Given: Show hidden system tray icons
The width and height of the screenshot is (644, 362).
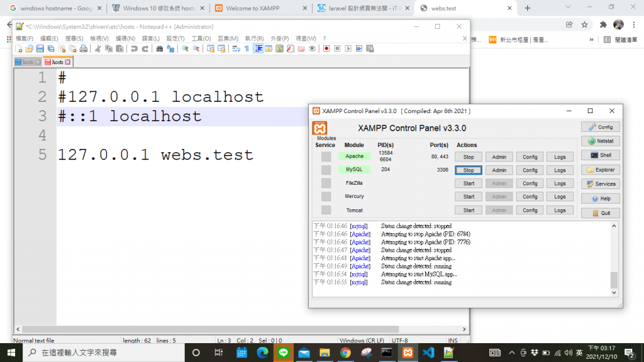Looking at the screenshot, I should coord(512,353).
